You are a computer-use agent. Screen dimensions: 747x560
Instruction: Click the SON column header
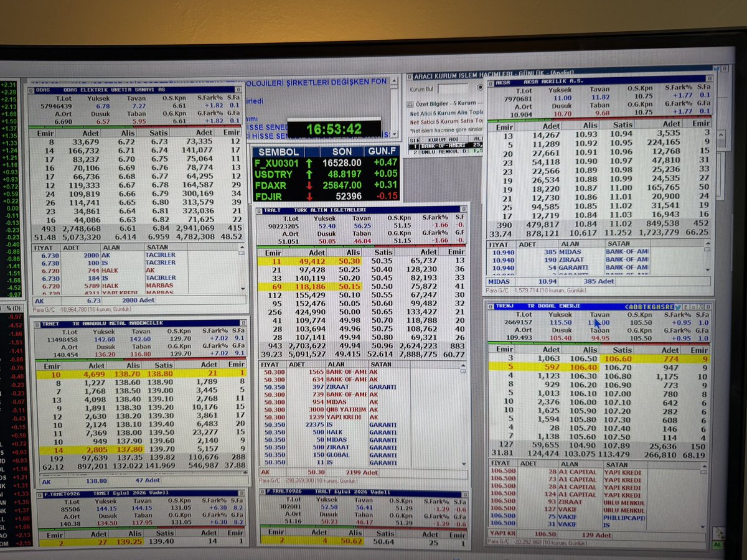coord(342,152)
